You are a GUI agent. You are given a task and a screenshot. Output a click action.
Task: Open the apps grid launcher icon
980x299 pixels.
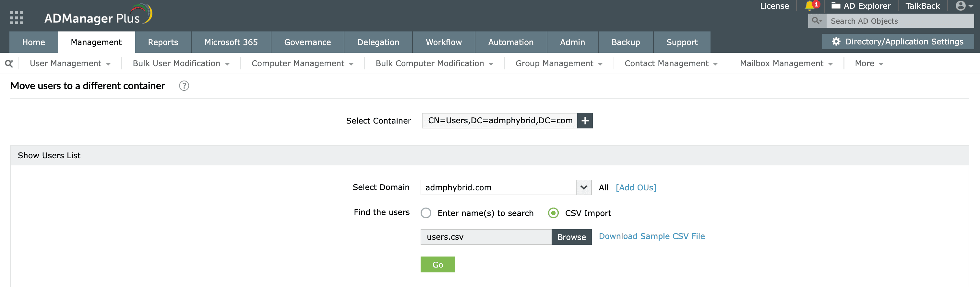click(16, 18)
